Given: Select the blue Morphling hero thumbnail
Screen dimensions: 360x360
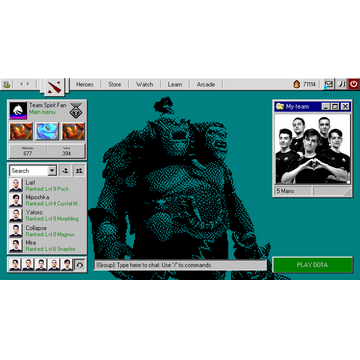Looking at the screenshot, I should [47, 131].
